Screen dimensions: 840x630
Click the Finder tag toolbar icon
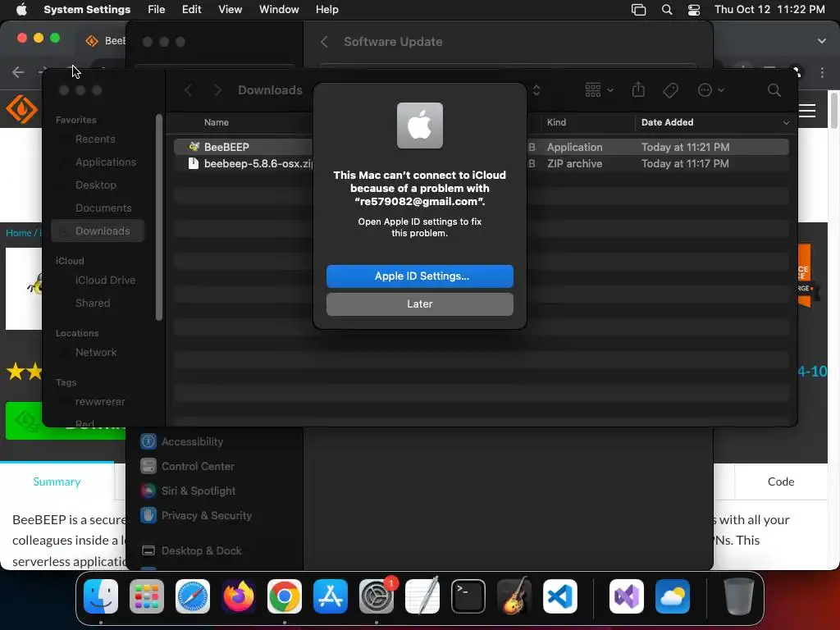pyautogui.click(x=670, y=90)
